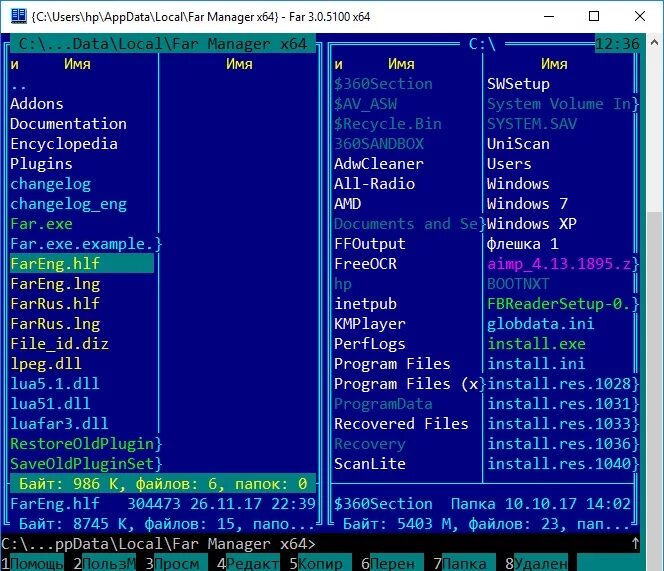The height and width of the screenshot is (571, 664).
Task: Select the FarRus.hlf file
Action: (x=55, y=304)
